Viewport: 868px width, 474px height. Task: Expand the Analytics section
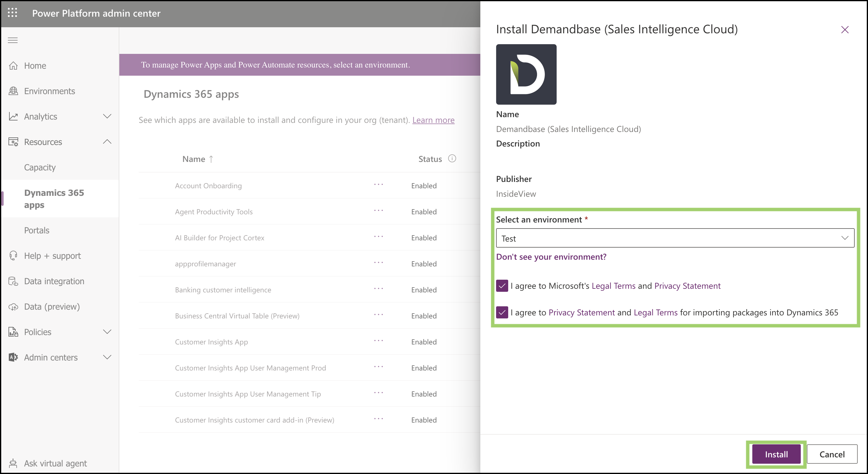pos(107,117)
